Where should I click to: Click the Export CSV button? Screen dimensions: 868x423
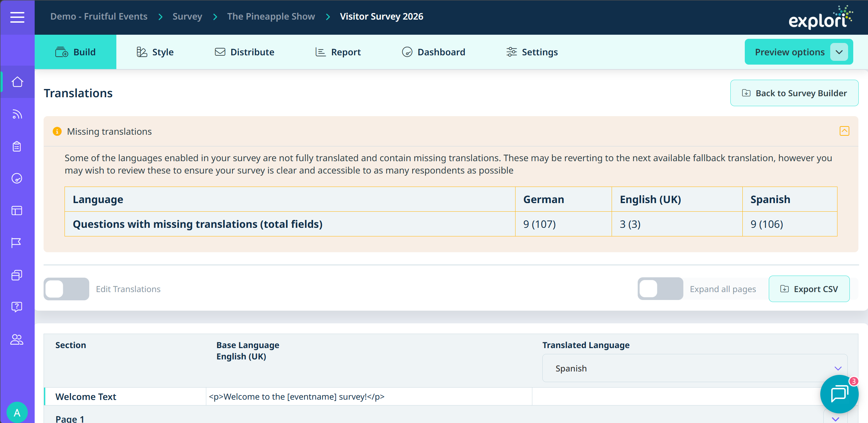809,289
